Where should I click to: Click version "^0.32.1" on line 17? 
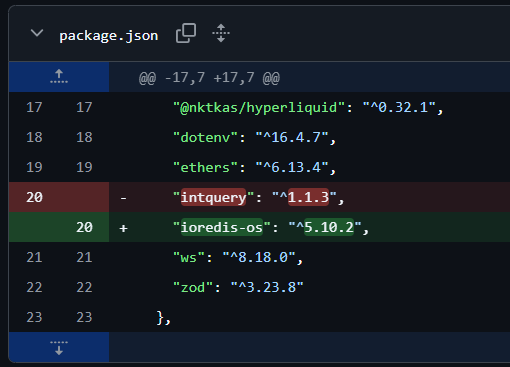399,107
